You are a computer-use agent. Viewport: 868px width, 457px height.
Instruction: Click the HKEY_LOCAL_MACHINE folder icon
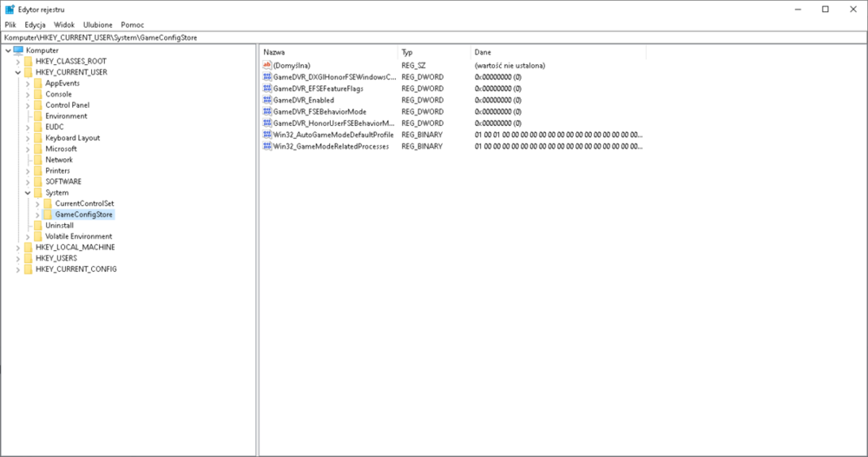click(x=29, y=248)
